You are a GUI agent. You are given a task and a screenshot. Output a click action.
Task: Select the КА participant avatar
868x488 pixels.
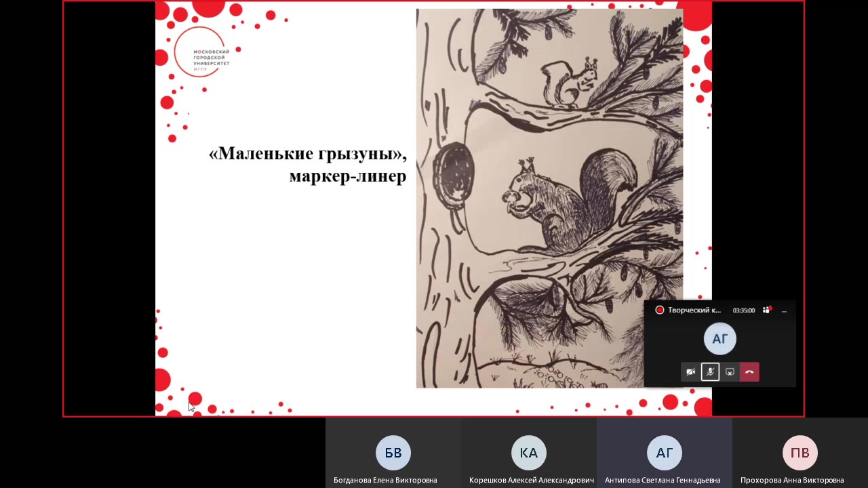529,453
